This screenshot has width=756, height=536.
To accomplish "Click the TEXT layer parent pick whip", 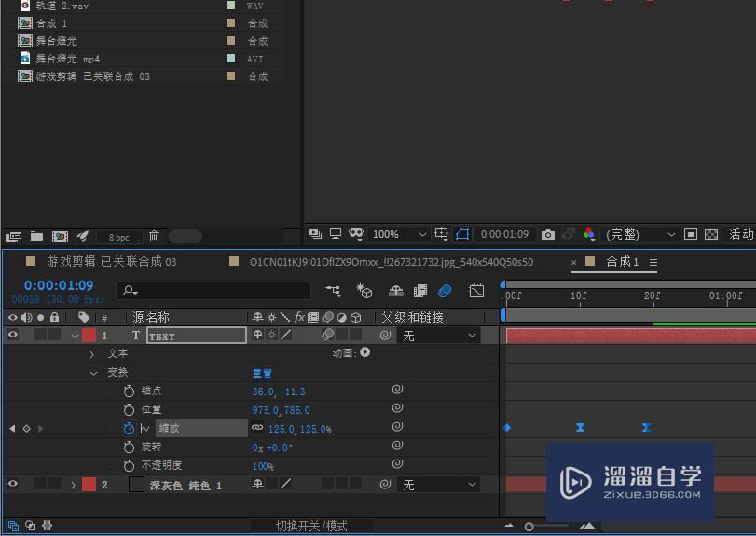I will pos(385,335).
